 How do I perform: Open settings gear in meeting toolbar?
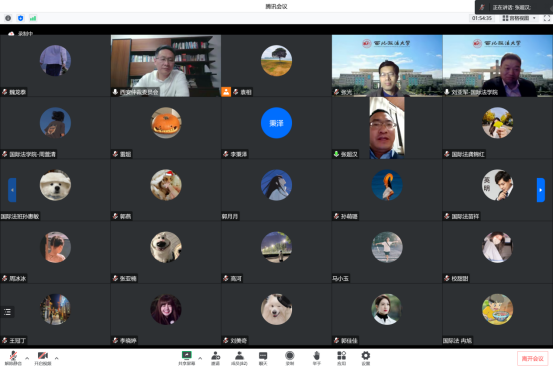366,358
